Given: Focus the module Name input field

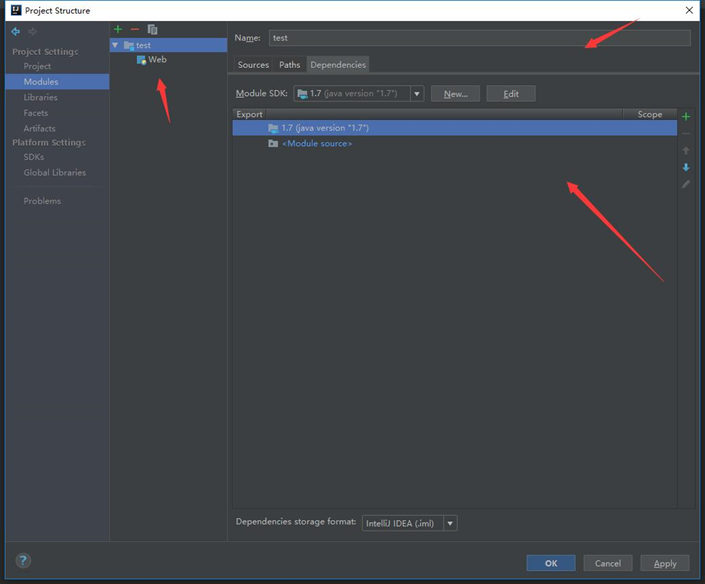Looking at the screenshot, I should click(480, 38).
